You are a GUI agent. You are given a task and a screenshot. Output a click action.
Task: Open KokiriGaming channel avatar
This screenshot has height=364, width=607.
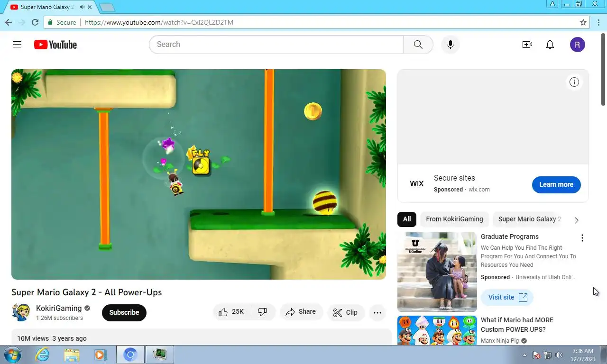point(21,312)
